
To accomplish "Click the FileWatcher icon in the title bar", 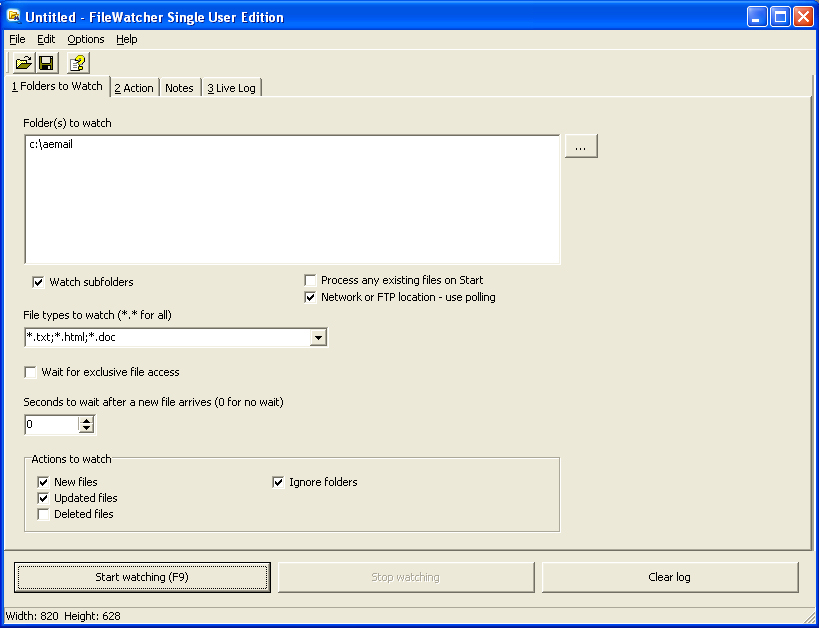I will [x=12, y=16].
